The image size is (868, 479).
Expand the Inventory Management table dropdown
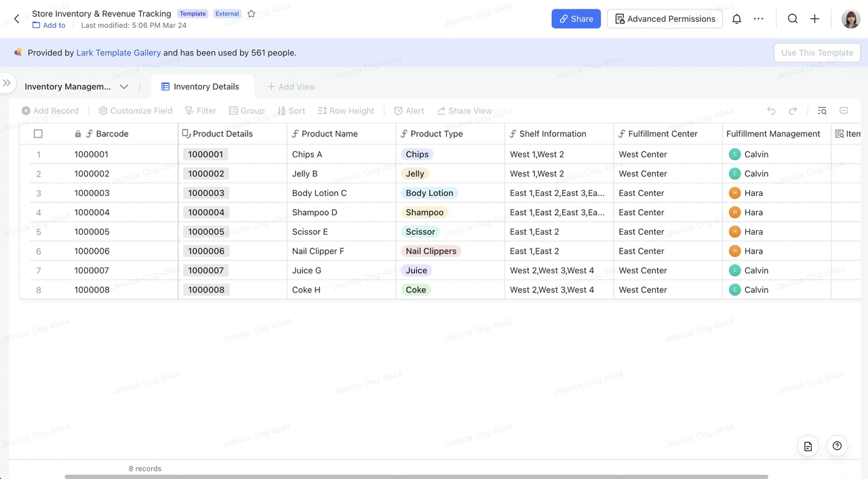(x=124, y=87)
